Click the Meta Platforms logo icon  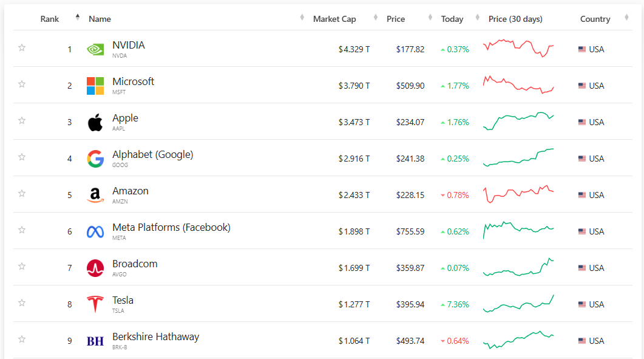click(95, 231)
